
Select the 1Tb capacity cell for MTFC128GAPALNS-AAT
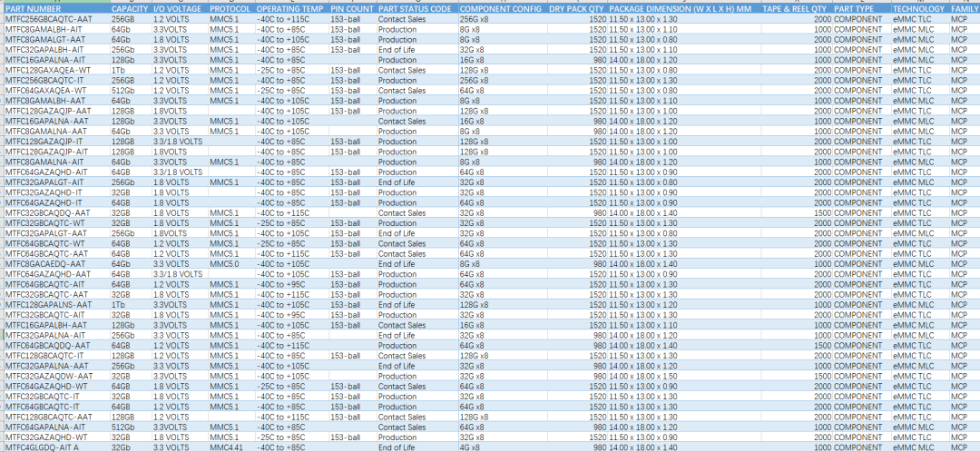point(131,304)
